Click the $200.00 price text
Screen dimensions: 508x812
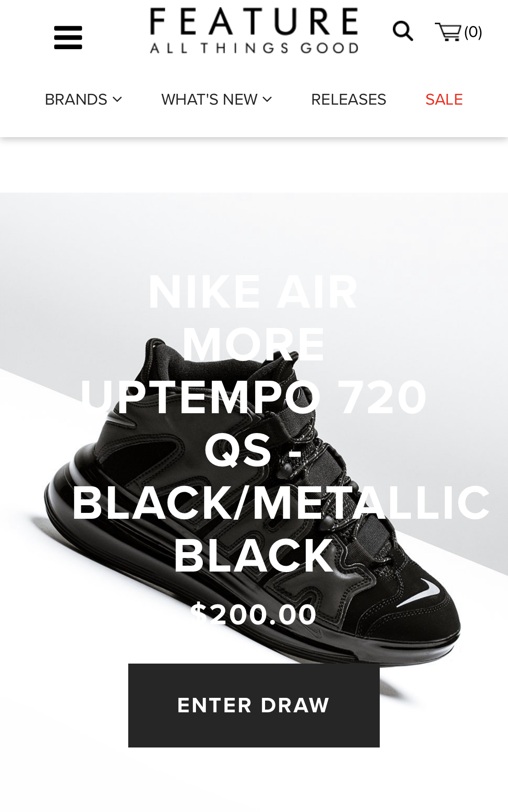(253, 614)
